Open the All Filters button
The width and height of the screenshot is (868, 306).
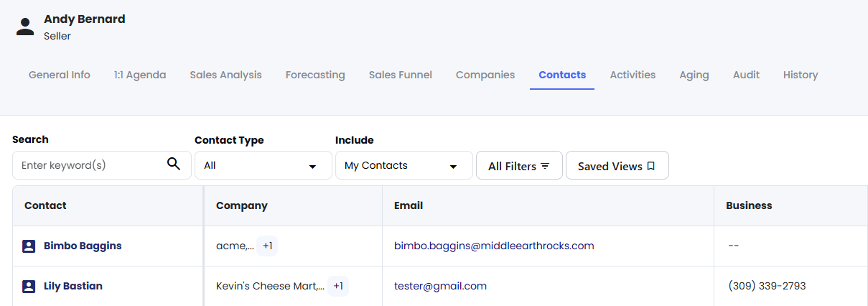coord(519,165)
